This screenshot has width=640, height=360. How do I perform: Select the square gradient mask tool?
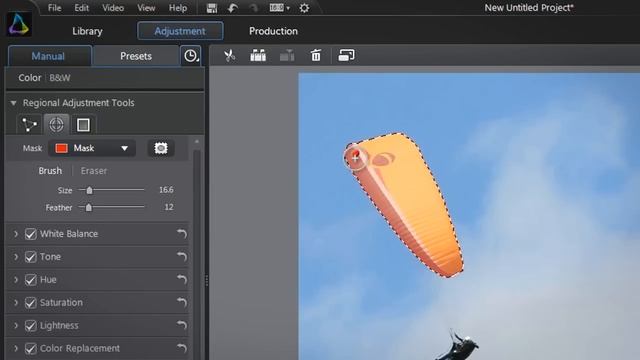click(83, 124)
